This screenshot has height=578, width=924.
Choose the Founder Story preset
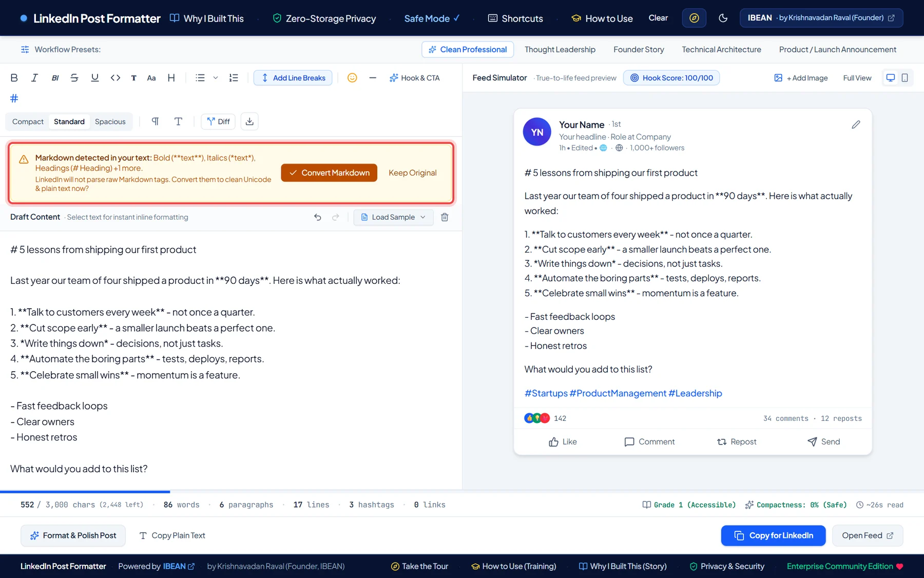tap(639, 50)
